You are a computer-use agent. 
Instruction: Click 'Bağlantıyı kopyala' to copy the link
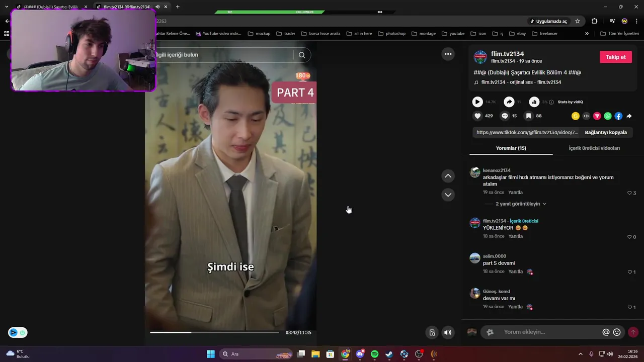click(x=606, y=132)
